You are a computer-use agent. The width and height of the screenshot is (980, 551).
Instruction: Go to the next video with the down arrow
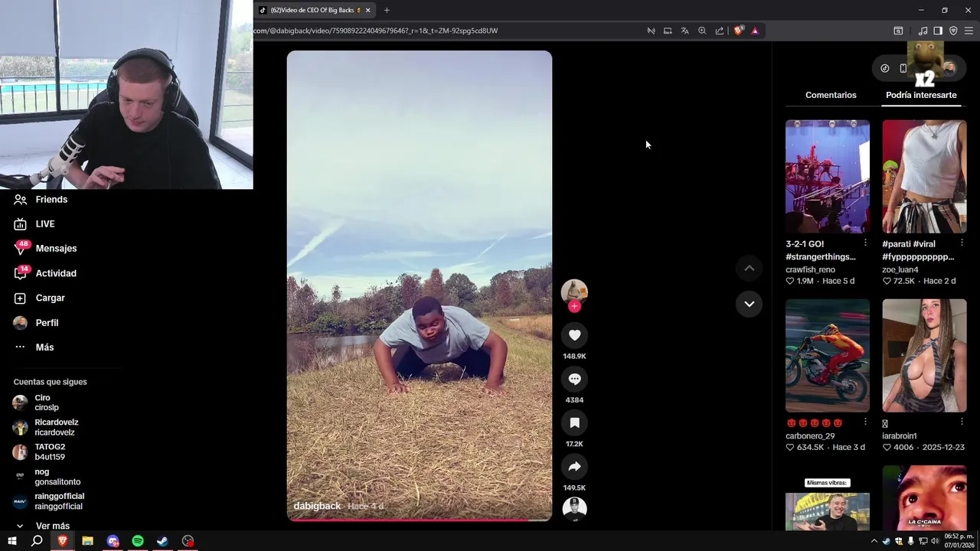750,304
